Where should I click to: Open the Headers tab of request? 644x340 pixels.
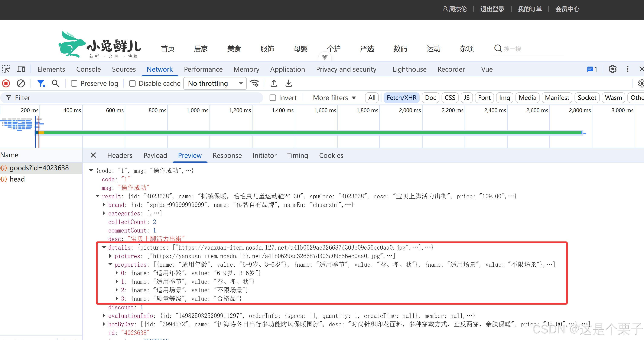point(120,155)
